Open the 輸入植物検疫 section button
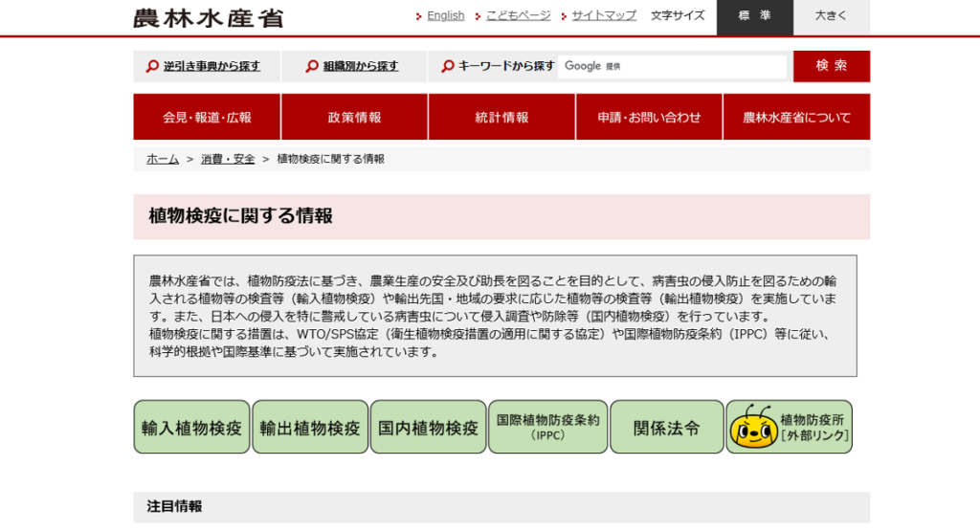Image resolution: width=980 pixels, height=532 pixels. (191, 428)
